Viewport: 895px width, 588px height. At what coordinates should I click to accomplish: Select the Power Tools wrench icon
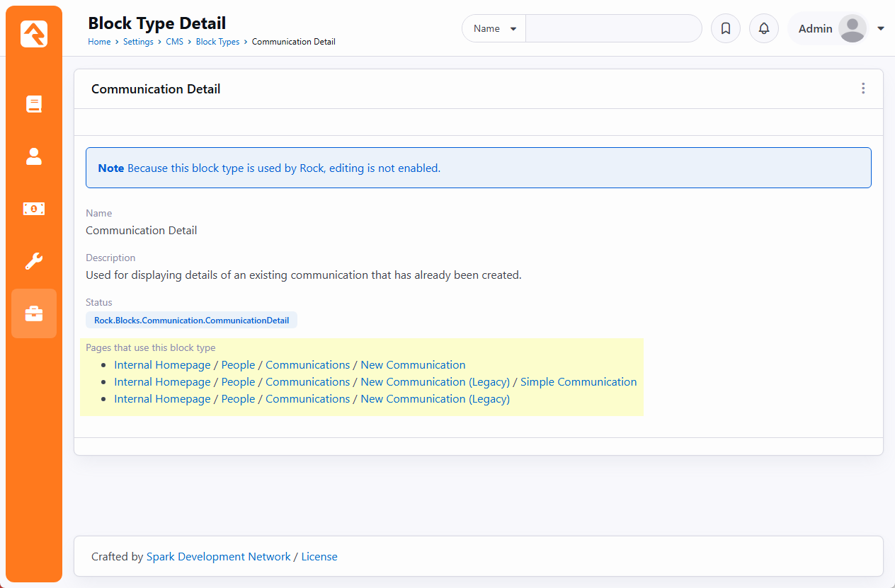(33, 261)
